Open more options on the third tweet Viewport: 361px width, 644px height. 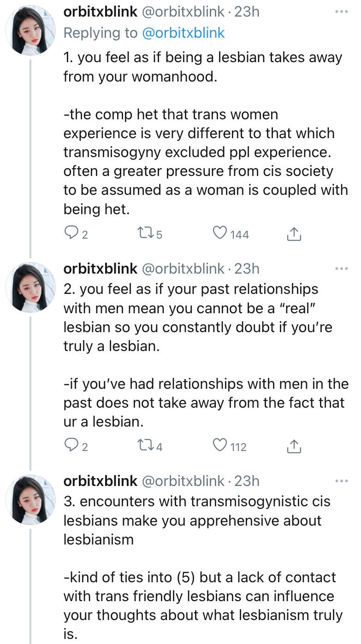click(x=342, y=481)
